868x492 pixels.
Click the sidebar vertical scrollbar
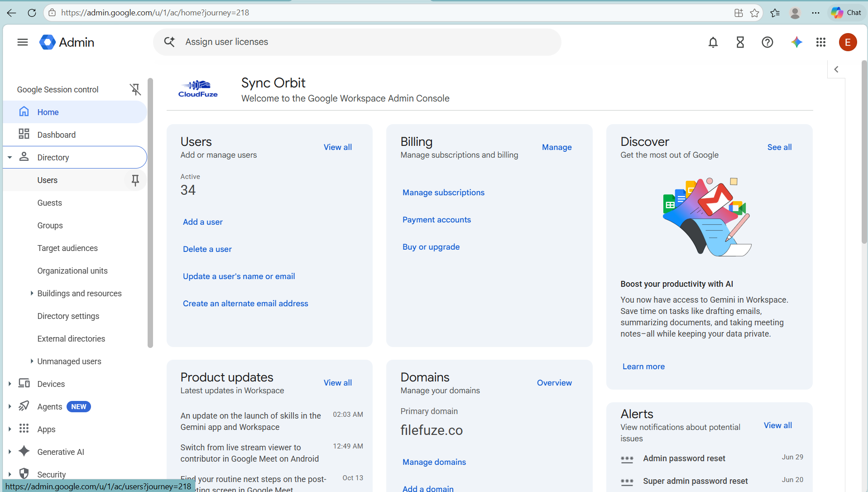click(150, 213)
